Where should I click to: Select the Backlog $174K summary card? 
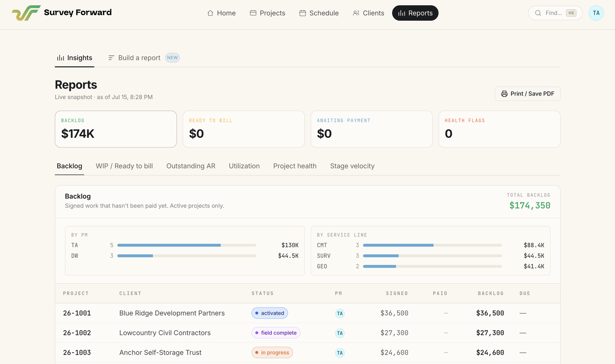116,129
